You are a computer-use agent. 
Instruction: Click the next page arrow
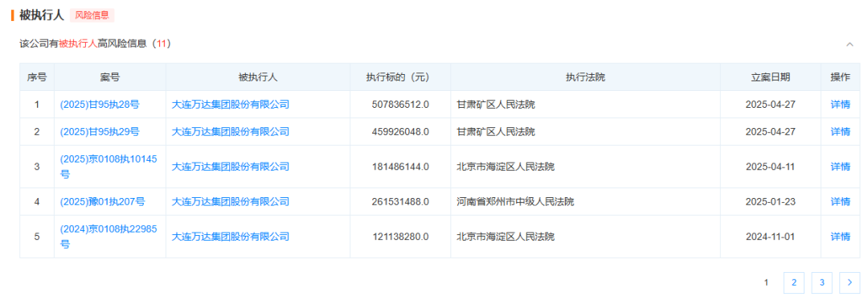coord(850,282)
